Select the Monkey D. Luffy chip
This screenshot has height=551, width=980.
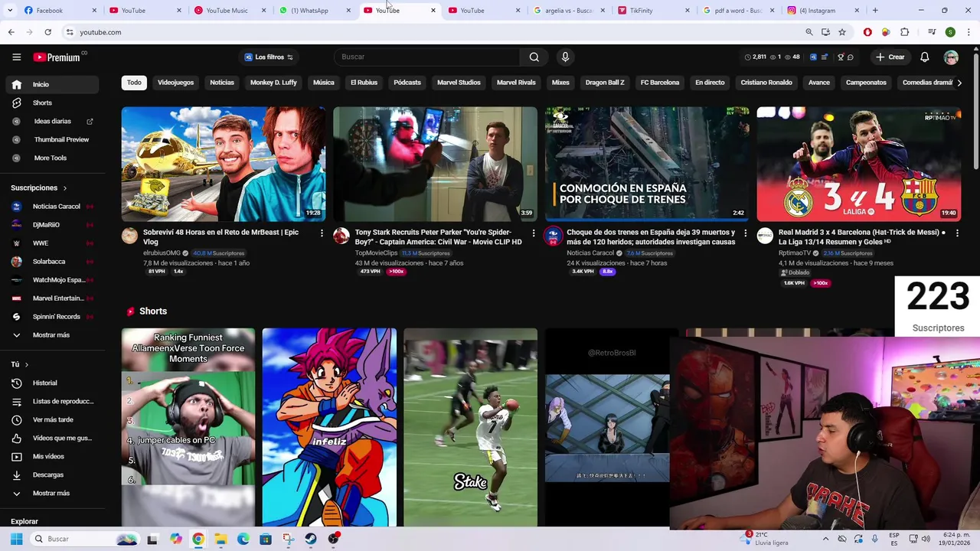click(273, 83)
